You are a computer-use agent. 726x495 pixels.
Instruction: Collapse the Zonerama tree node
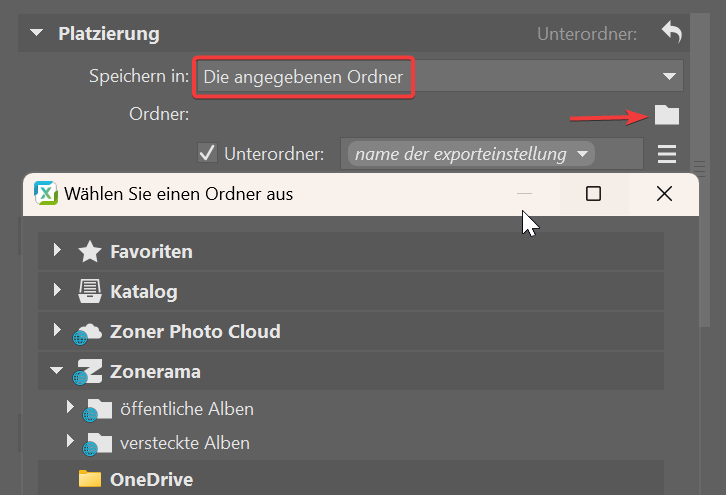(57, 370)
